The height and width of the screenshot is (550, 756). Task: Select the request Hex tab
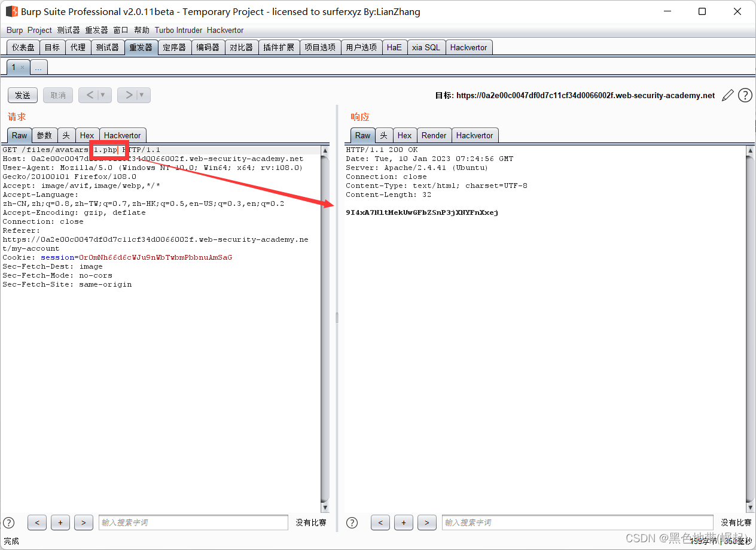pyautogui.click(x=87, y=135)
